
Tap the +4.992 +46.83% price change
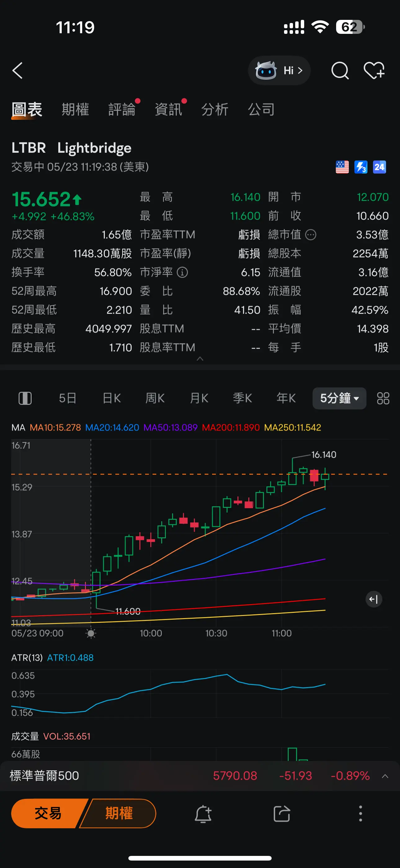53,216
